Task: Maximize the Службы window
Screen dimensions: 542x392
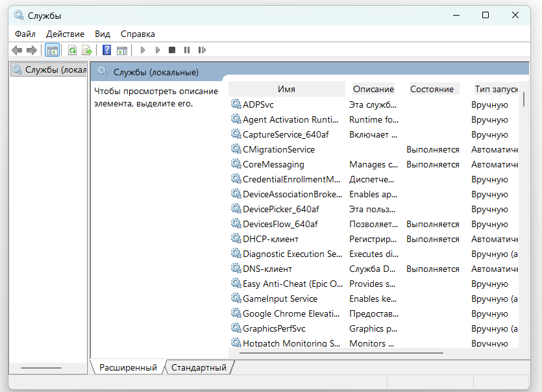Action: click(486, 15)
